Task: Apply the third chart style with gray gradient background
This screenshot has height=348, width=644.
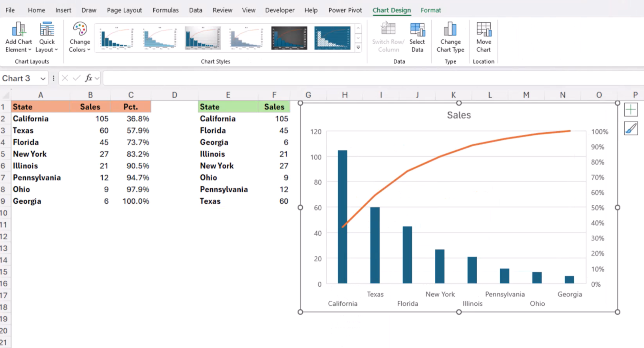Action: click(203, 38)
